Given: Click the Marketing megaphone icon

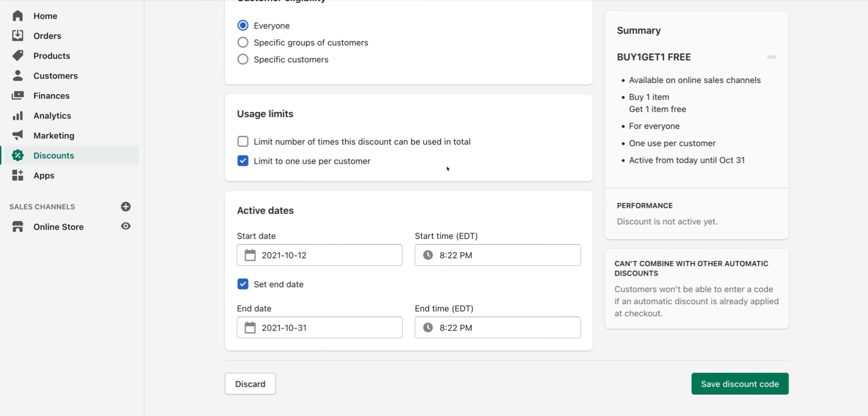Looking at the screenshot, I should coord(18,135).
